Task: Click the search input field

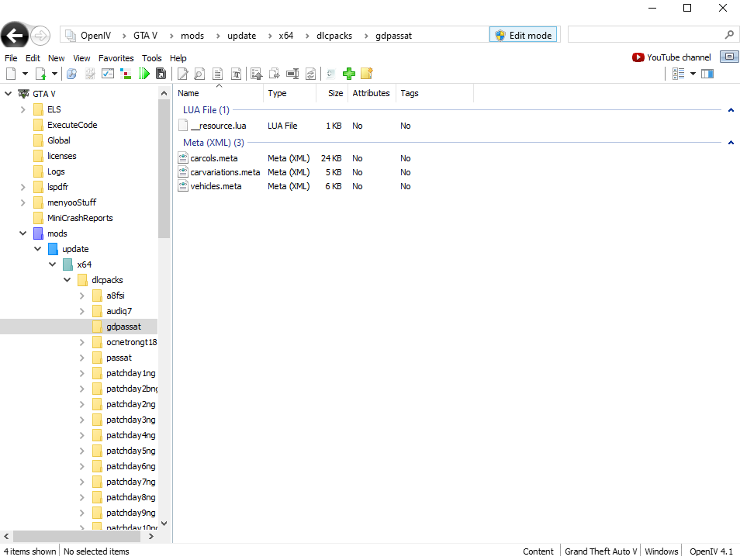Action: coord(645,34)
